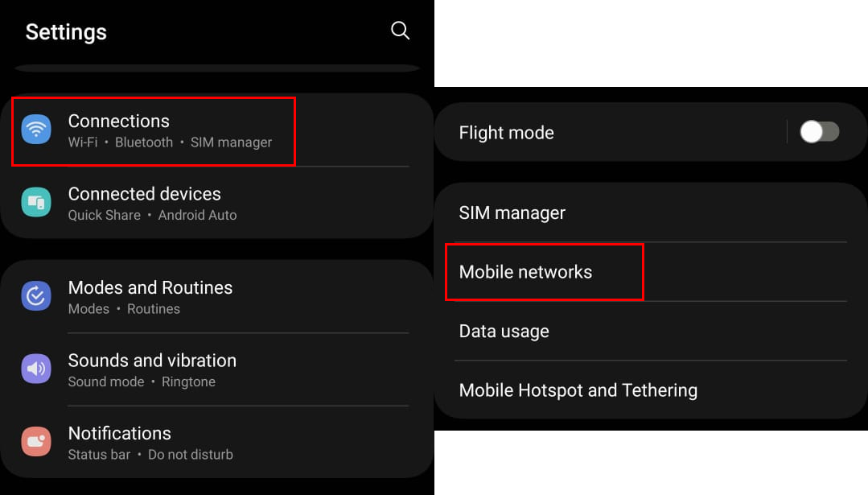
Task: Tap the Flight mode label
Action: point(506,133)
